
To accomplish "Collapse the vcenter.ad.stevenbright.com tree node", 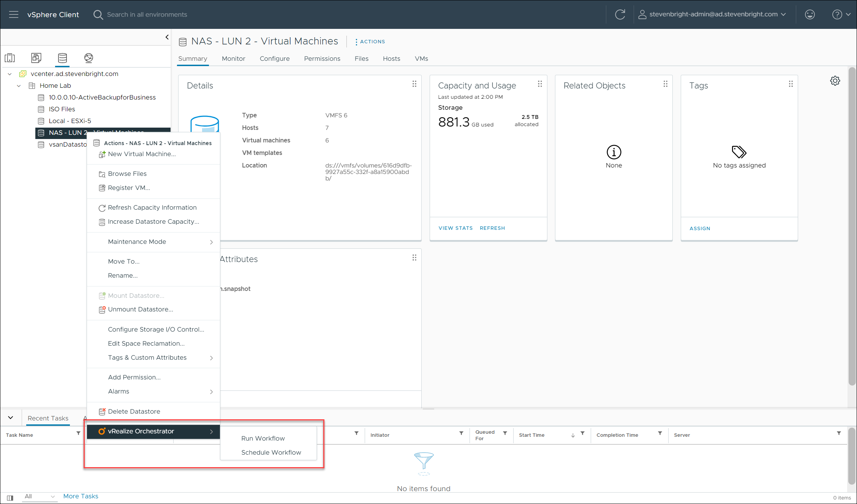I will click(x=10, y=74).
